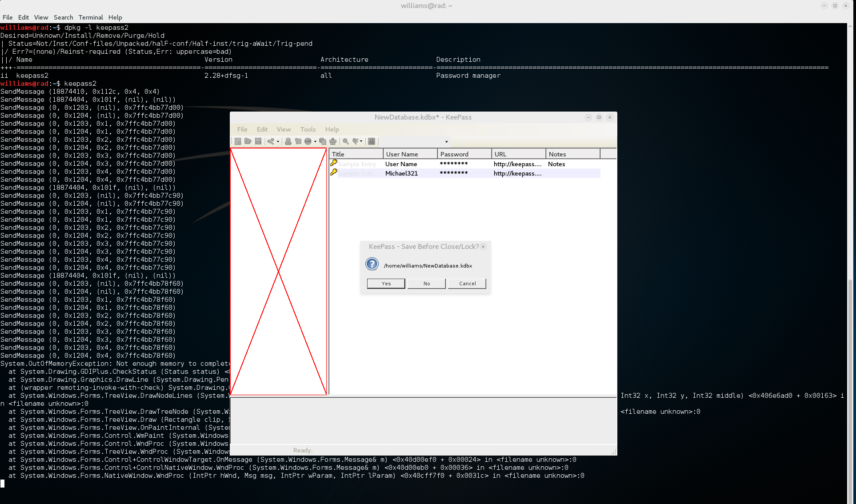This screenshot has width=856, height=504.
Task: Click Copy User Name person icon
Action: pos(288,141)
